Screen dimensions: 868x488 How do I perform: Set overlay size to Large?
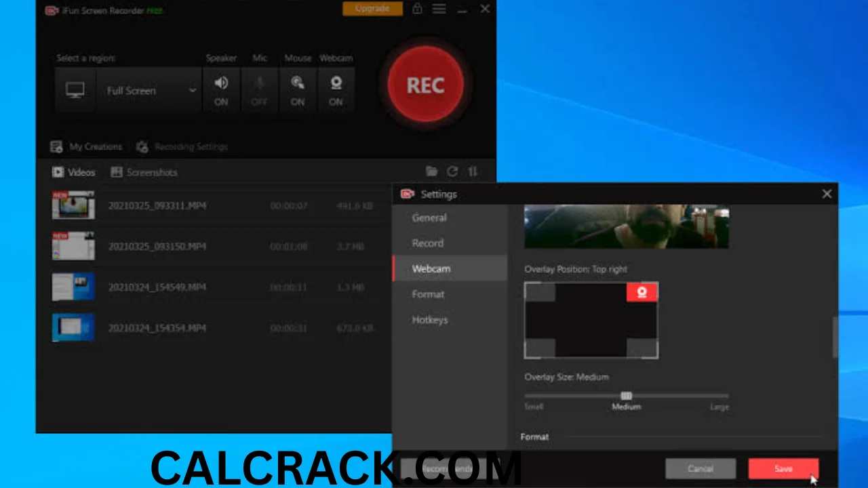[719, 407]
